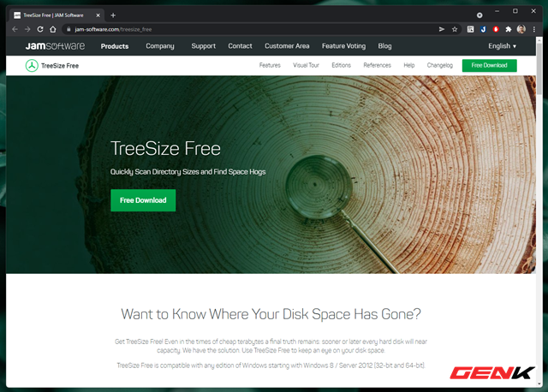
Task: Close the TreeSize Free browser tab
Action: (99, 15)
